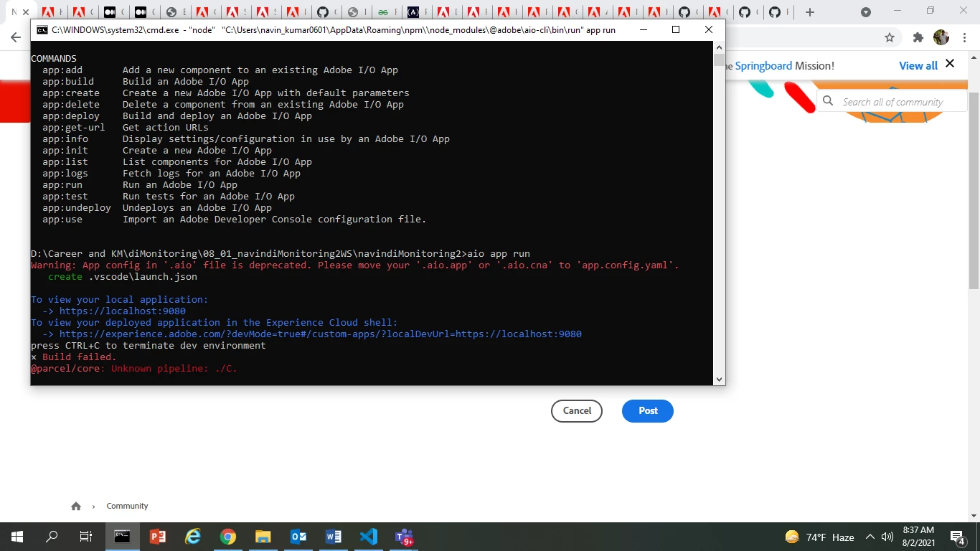Click 'create .vscode\launch.json' line
Image resolution: width=980 pixels, height=551 pixels.
click(123, 277)
